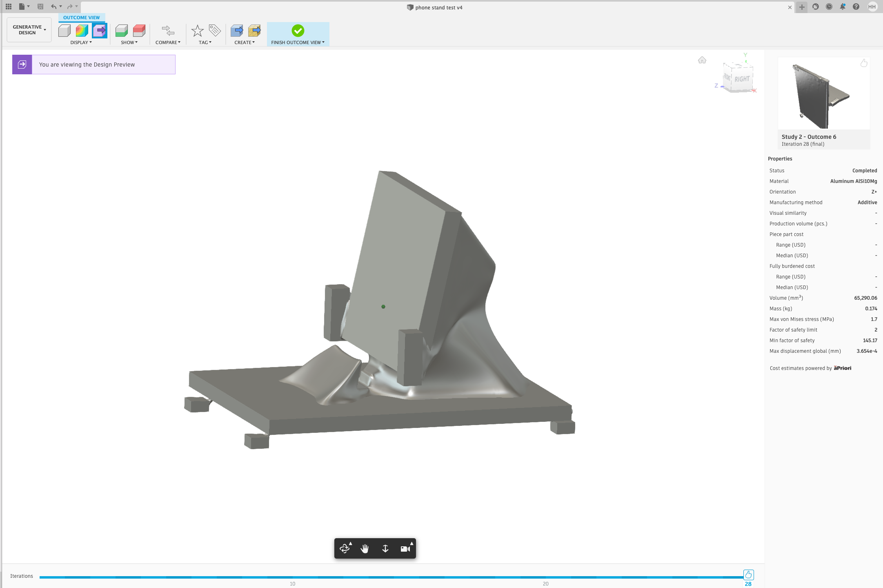Click the Home view icon
The height and width of the screenshot is (588, 883).
click(702, 60)
